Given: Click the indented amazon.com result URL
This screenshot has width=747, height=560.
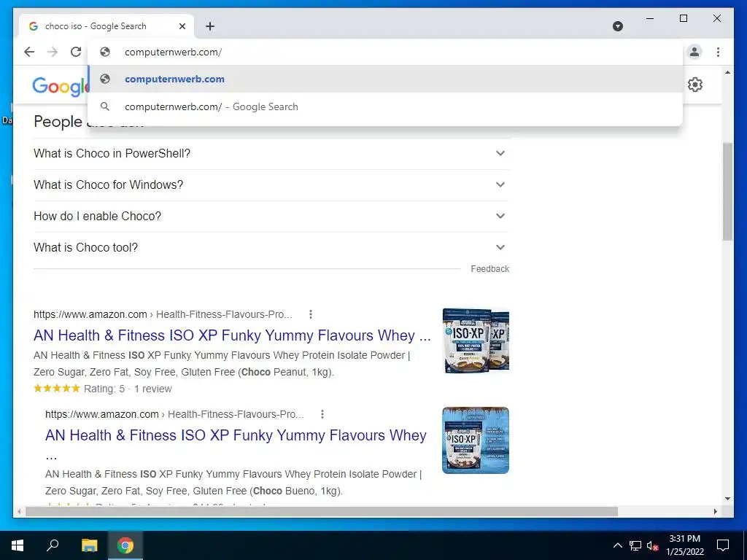Looking at the screenshot, I should (x=174, y=414).
